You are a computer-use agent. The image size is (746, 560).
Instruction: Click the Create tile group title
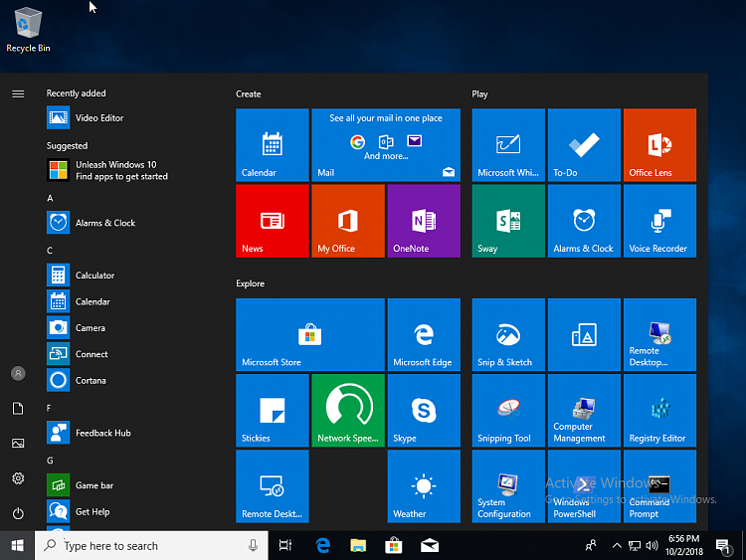pyautogui.click(x=249, y=94)
